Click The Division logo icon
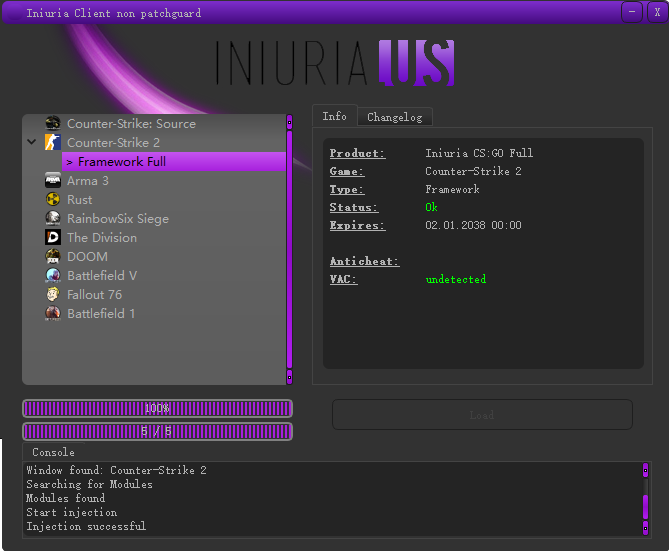This screenshot has height=551, width=669. pos(53,238)
